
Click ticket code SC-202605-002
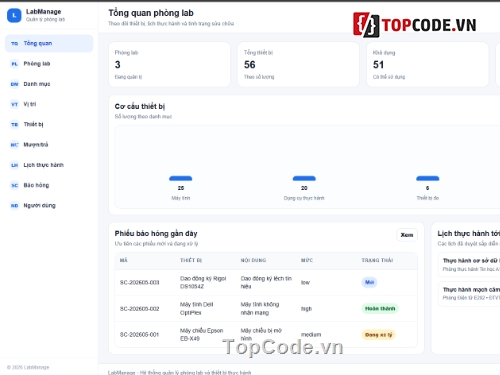[139, 309]
